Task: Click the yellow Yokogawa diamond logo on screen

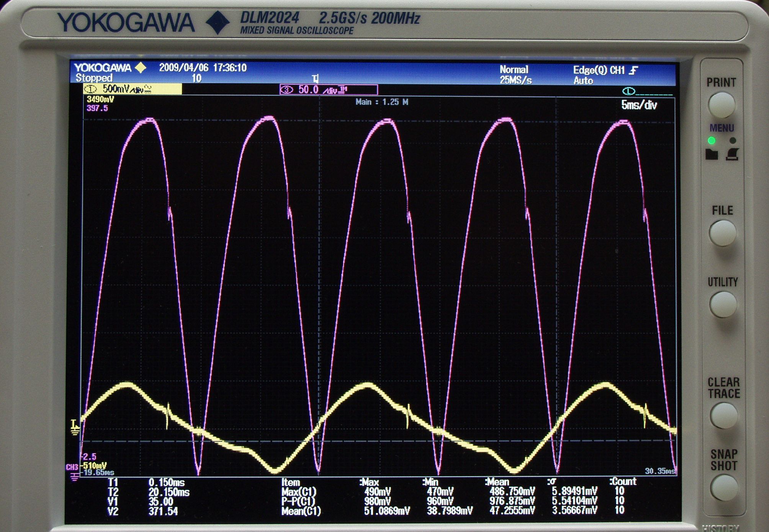Action: pos(141,68)
